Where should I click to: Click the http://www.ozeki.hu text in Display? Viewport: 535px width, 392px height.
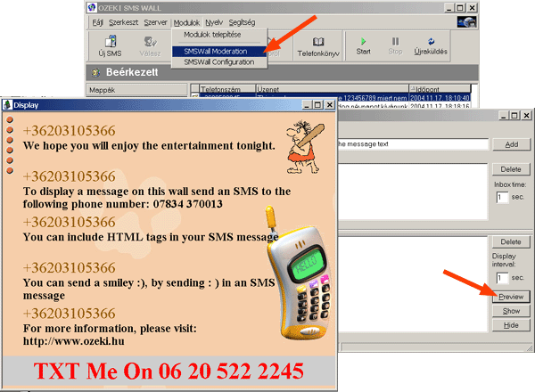(x=74, y=341)
